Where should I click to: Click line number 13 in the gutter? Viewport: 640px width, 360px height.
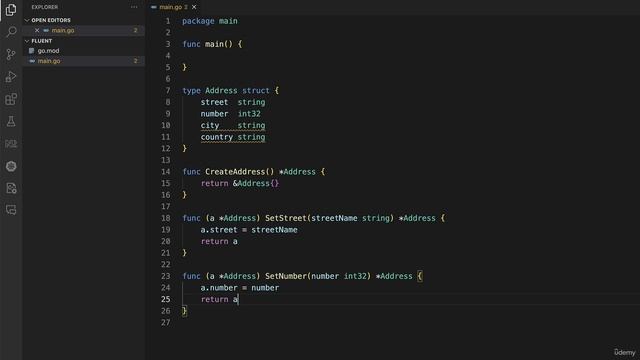[x=165, y=160]
